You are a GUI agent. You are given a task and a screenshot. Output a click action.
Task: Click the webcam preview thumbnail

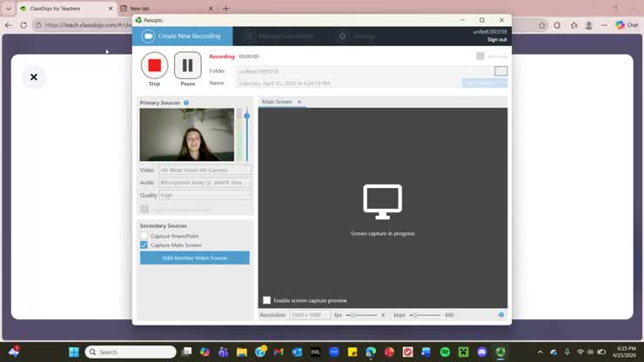click(x=187, y=135)
